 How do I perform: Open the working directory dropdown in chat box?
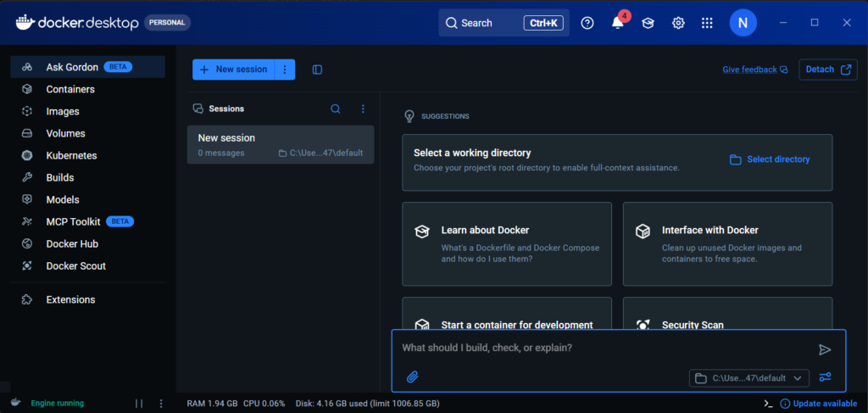click(x=750, y=378)
